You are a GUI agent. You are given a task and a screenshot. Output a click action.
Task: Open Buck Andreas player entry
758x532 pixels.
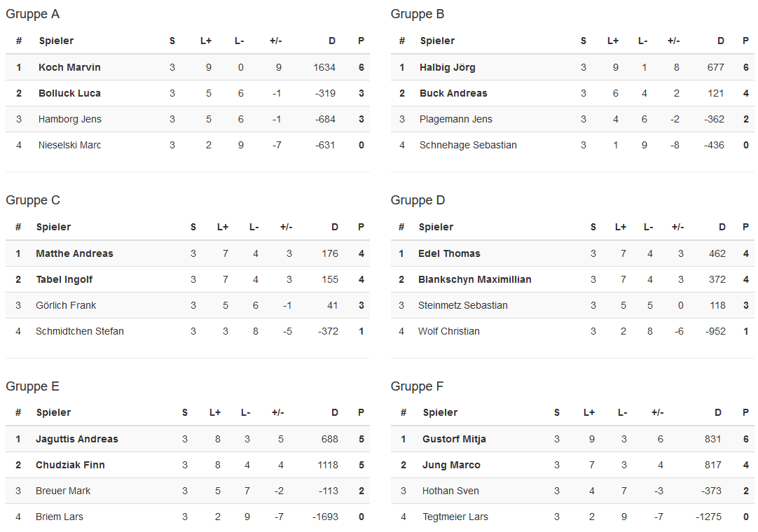pos(453,94)
